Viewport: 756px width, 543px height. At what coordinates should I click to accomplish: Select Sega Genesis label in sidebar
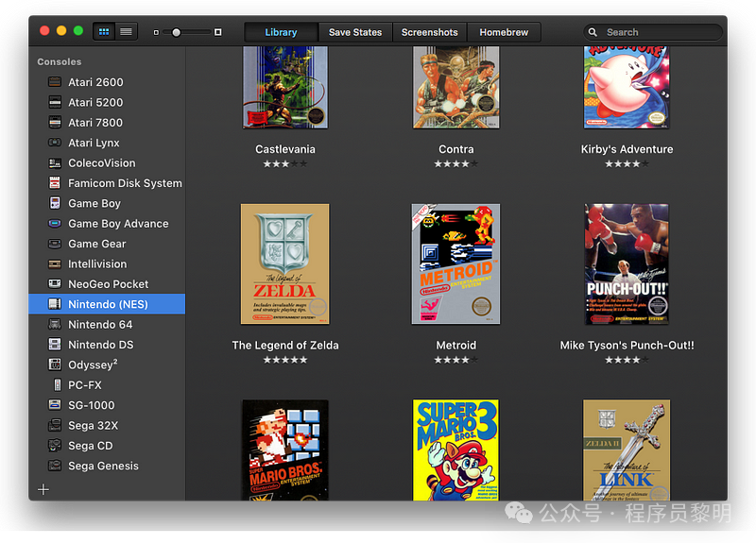tap(103, 466)
